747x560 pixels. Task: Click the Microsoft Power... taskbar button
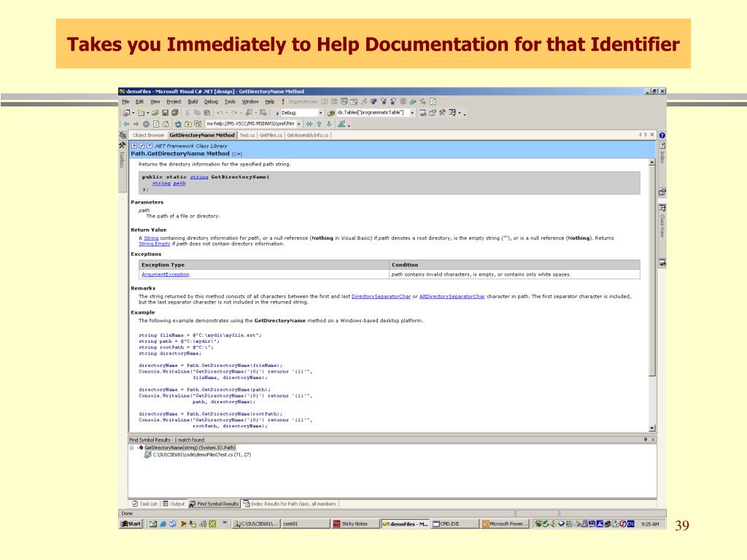click(x=505, y=524)
